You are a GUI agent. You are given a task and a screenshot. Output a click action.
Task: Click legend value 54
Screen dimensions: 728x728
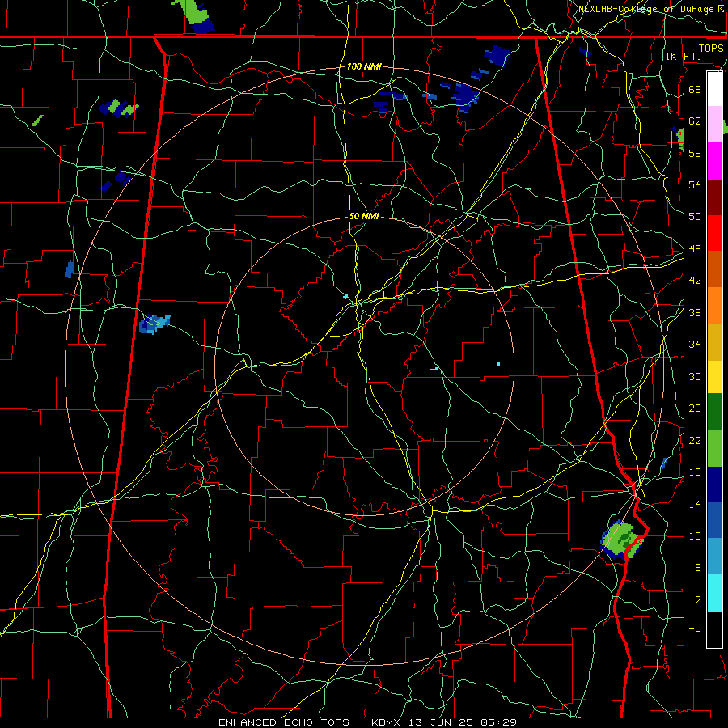(x=695, y=184)
